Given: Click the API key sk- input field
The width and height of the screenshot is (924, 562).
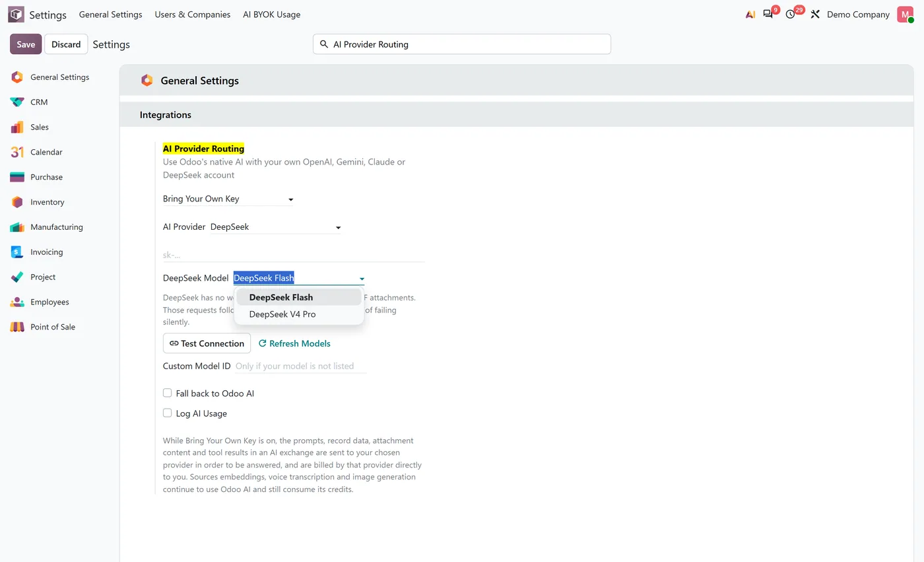Looking at the screenshot, I should coord(294,255).
